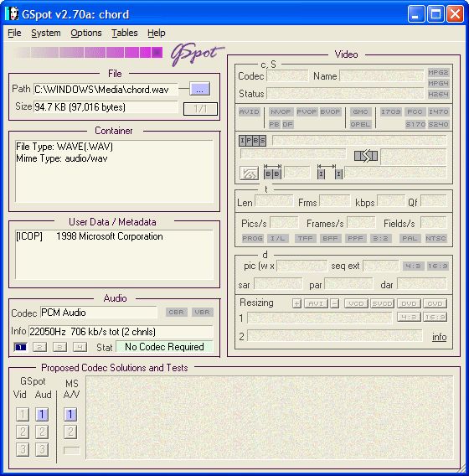
Task: Click "No Codec Required" status text
Action: pos(164,347)
